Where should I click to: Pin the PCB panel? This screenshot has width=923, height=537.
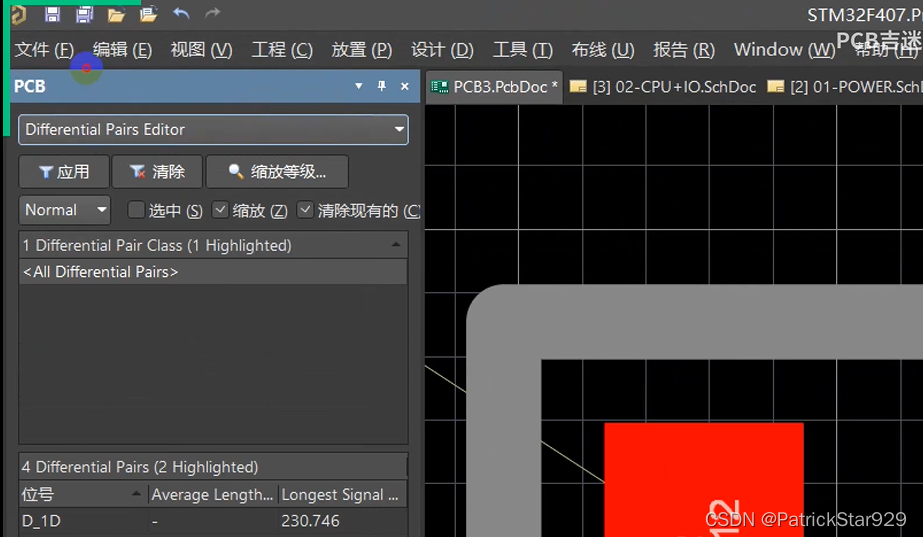point(381,87)
